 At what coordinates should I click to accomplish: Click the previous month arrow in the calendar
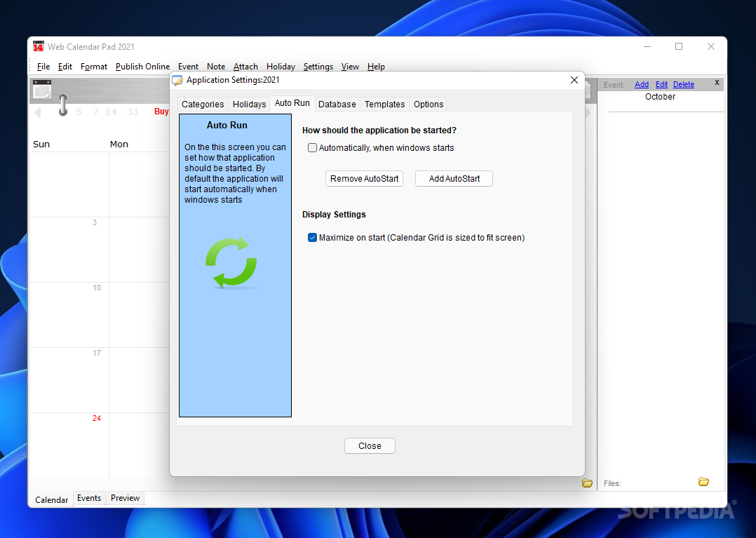tap(38, 112)
